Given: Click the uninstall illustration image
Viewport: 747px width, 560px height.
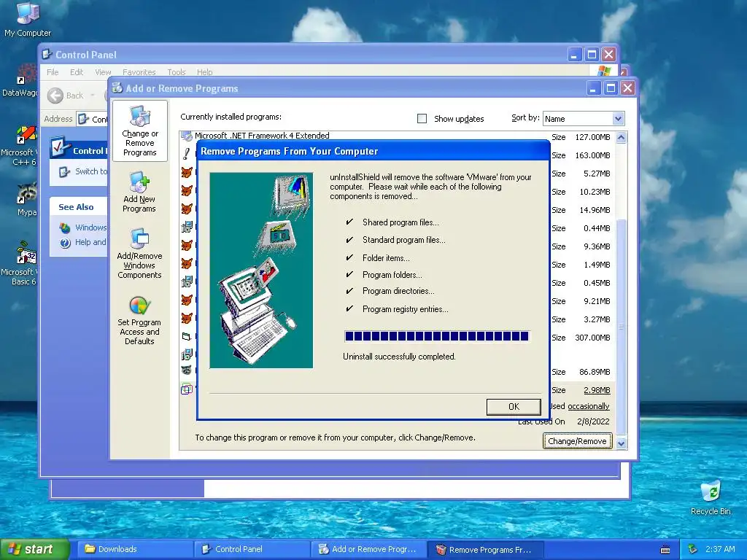Looking at the screenshot, I should tap(261, 270).
